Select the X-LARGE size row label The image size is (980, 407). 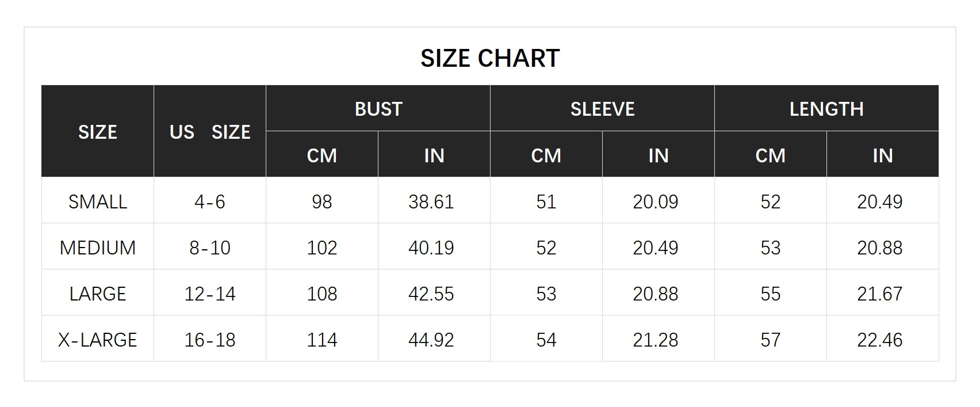(98, 340)
